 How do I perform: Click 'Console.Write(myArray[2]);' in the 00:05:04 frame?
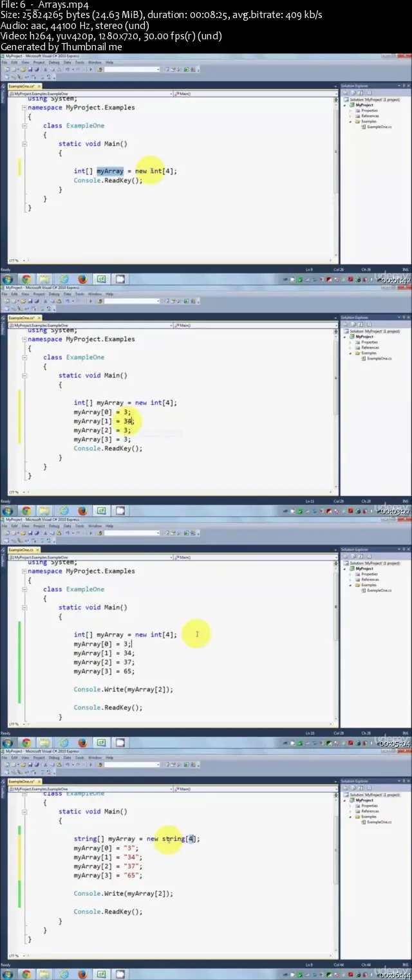pos(123,689)
